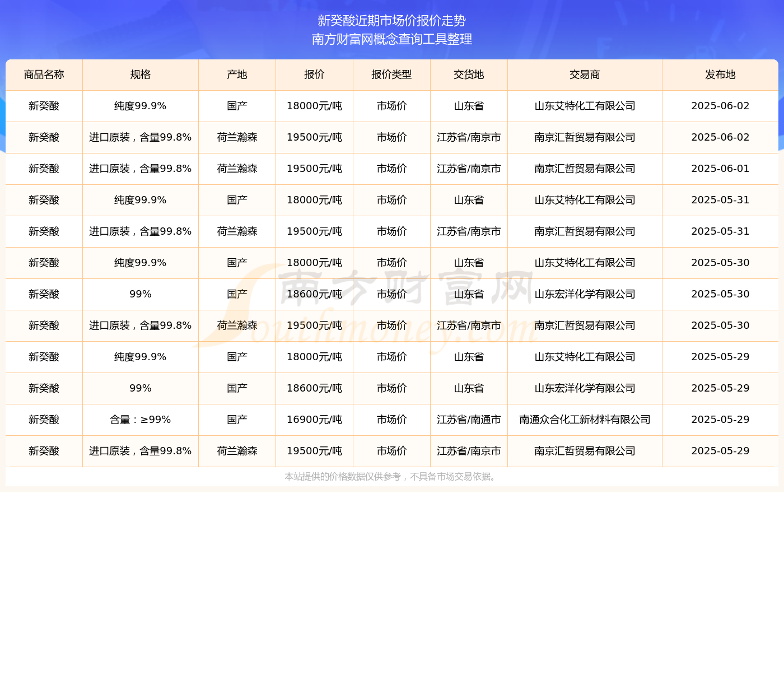Click the 交易商 column header

(585, 75)
